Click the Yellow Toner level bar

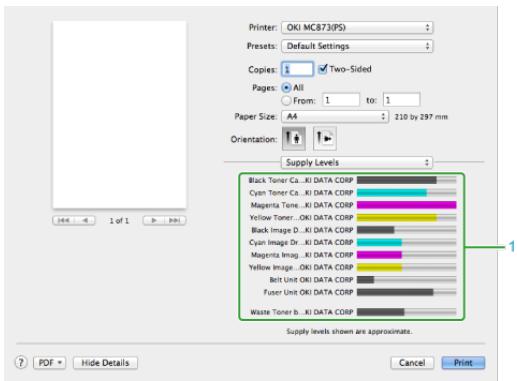[x=406, y=218]
